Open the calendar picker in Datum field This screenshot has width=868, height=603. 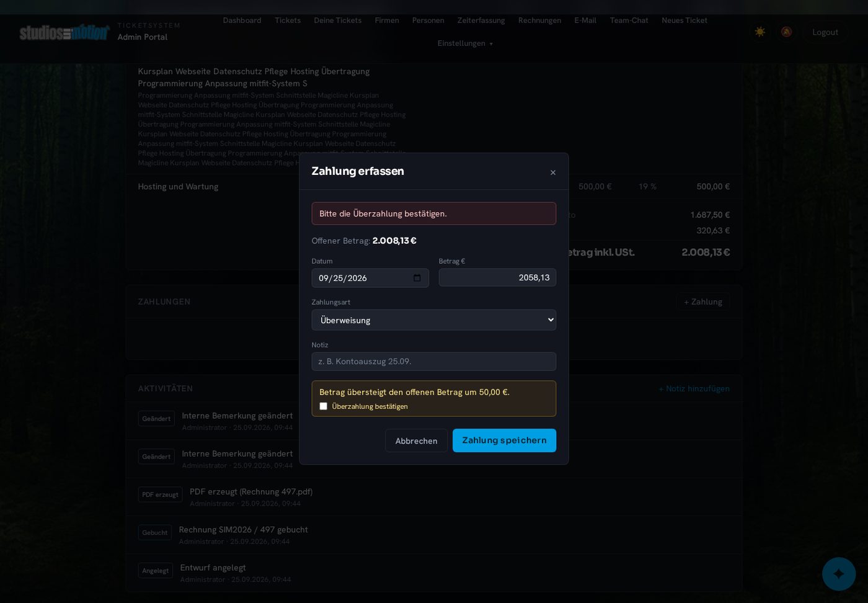point(417,278)
